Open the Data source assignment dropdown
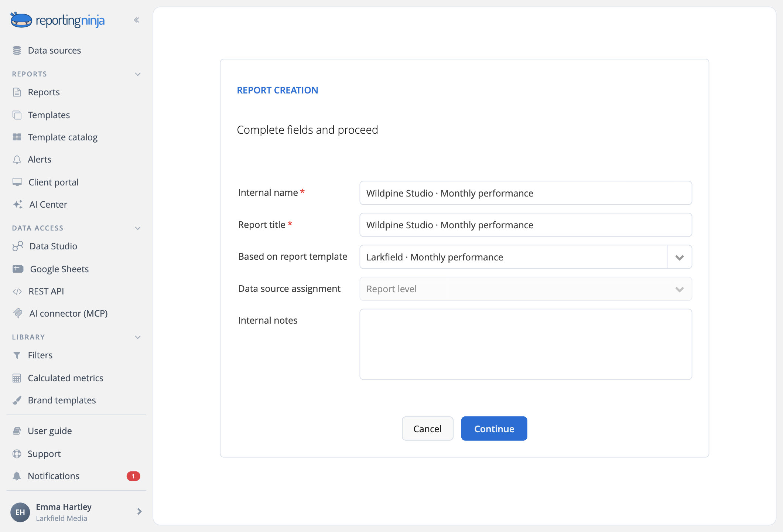 pos(526,289)
